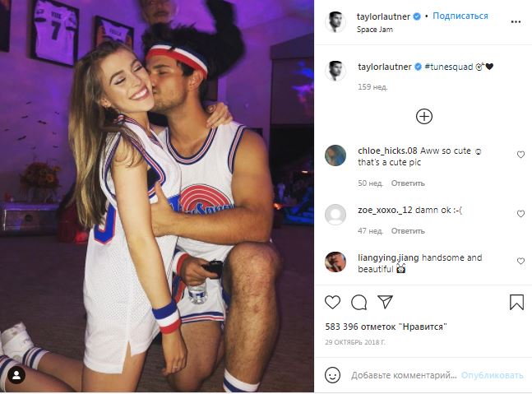Load more comments with the plus circle

pyautogui.click(x=424, y=116)
